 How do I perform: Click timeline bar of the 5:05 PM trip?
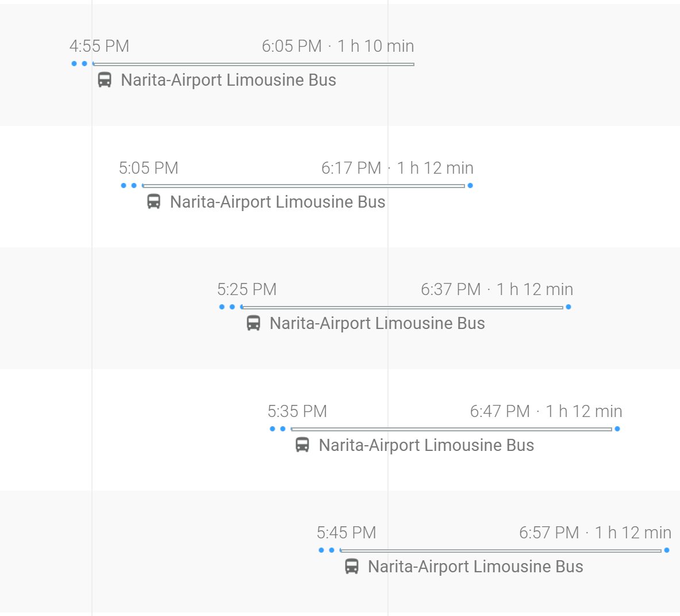pos(303,186)
